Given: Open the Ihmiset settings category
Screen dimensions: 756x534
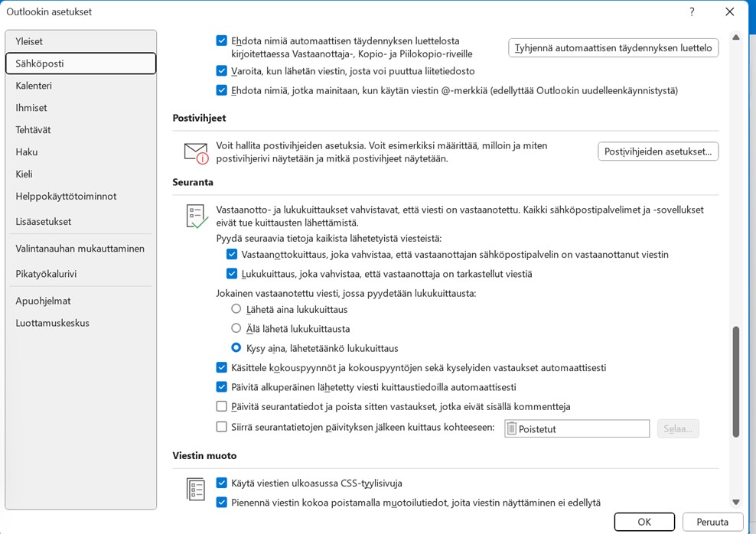Looking at the screenshot, I should click(x=81, y=108).
